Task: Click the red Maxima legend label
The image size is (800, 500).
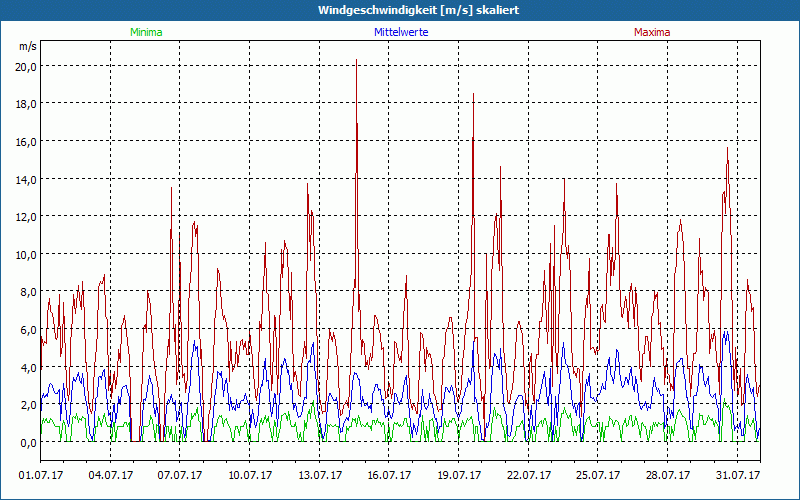Action: [x=652, y=32]
